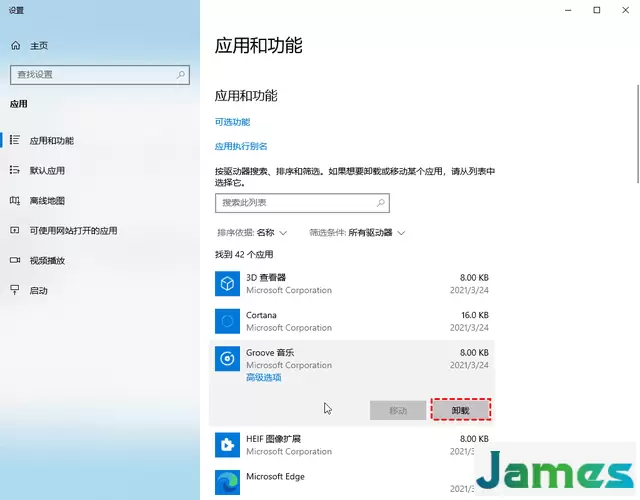Open the 排序依据 名称 dropdown
The width and height of the screenshot is (640, 500).
(252, 233)
